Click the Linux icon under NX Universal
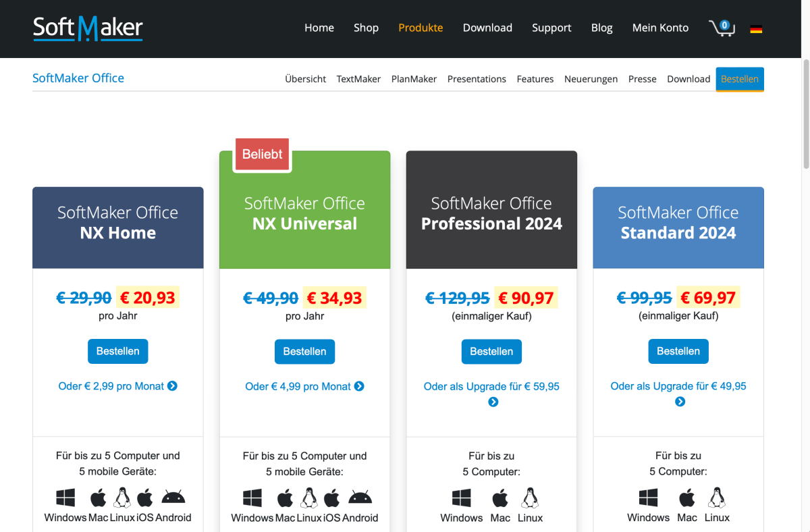 pyautogui.click(x=309, y=498)
